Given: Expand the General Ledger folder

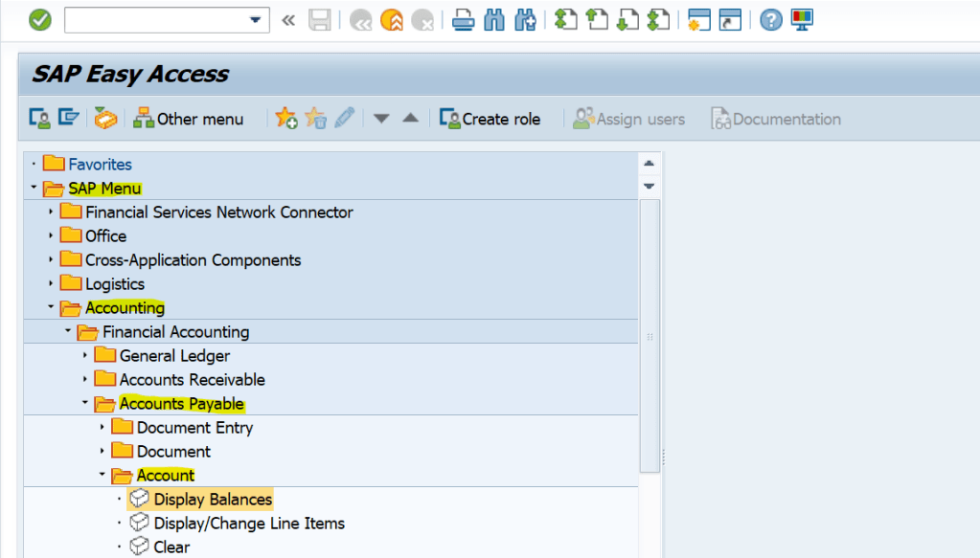Looking at the screenshot, I should [86, 355].
